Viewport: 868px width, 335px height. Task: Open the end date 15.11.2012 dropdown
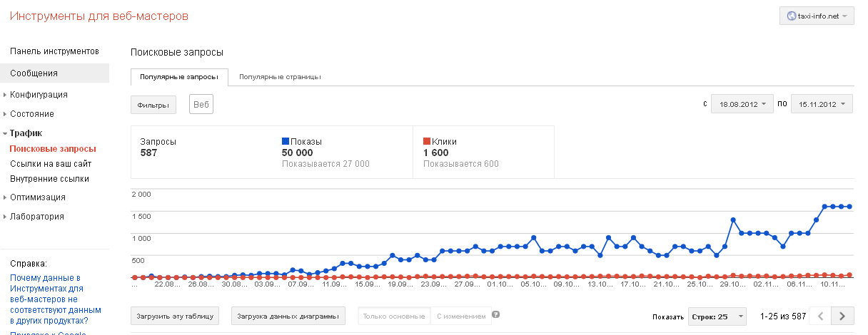click(x=822, y=104)
